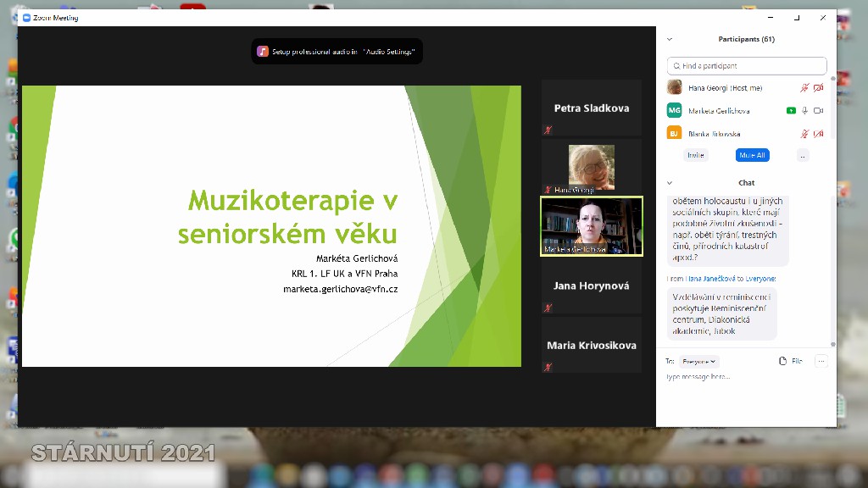Image resolution: width=868 pixels, height=488 pixels.
Task: Click the muted mic icon on Petra Sladkova's tile
Action: pos(548,130)
